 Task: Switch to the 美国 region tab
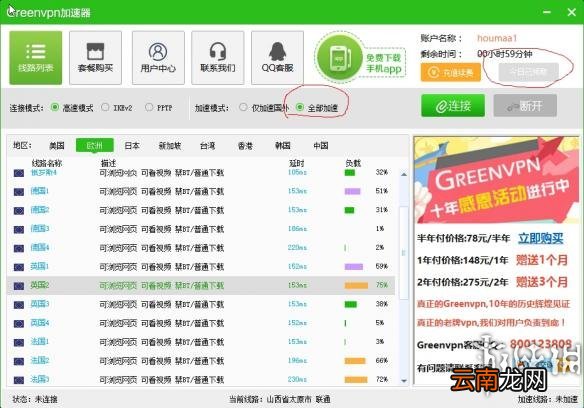57,146
